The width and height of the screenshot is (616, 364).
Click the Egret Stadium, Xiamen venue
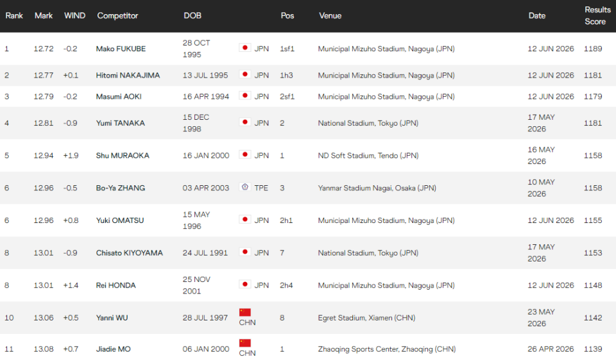coord(366,318)
